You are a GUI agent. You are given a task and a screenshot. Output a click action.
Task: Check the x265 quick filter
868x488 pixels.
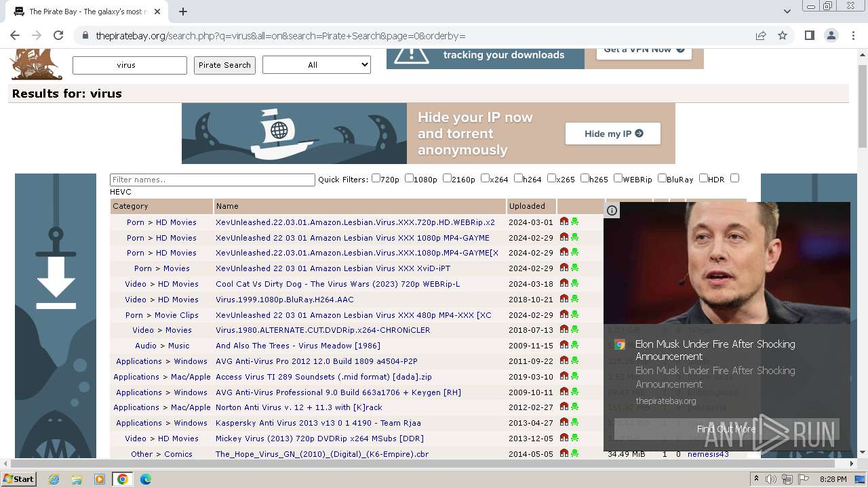(x=551, y=178)
